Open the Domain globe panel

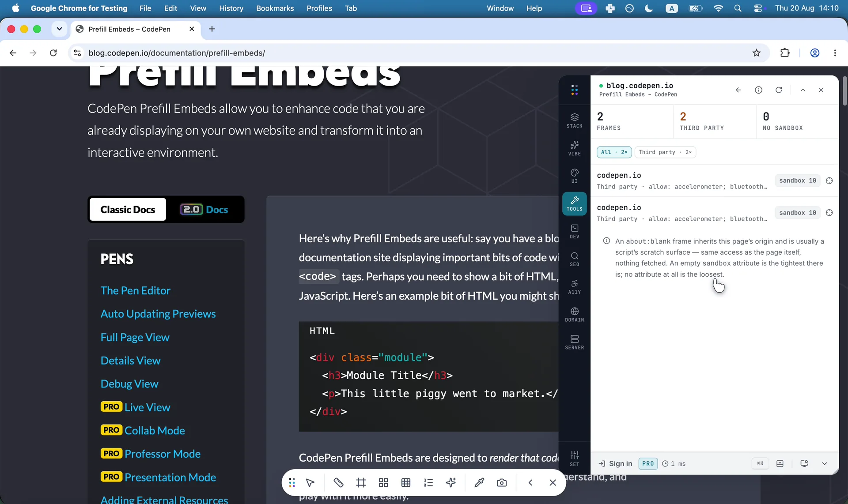coord(574,315)
